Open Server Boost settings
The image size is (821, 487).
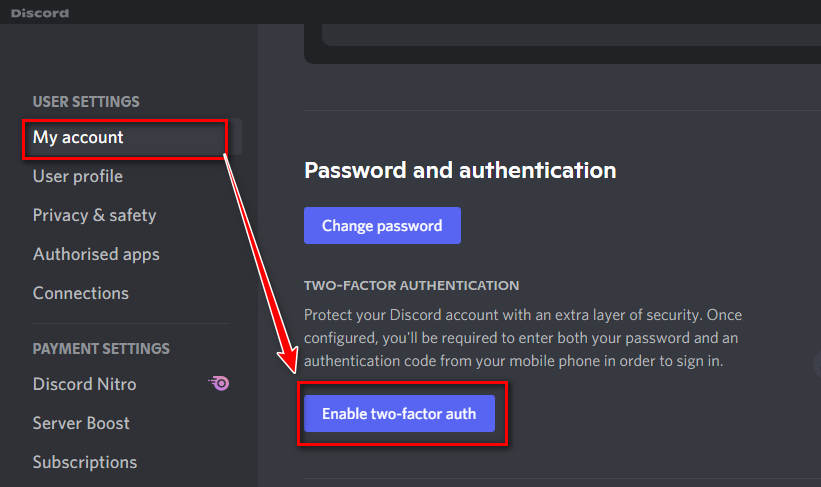(x=81, y=423)
